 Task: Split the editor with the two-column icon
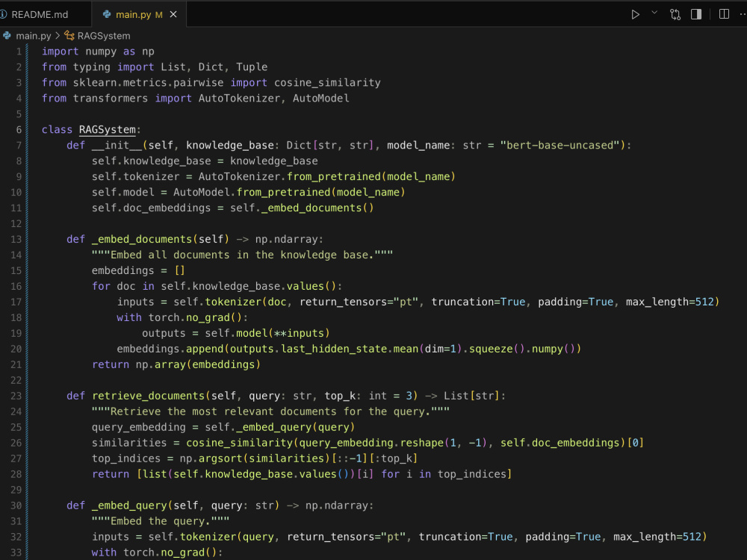pos(724,14)
